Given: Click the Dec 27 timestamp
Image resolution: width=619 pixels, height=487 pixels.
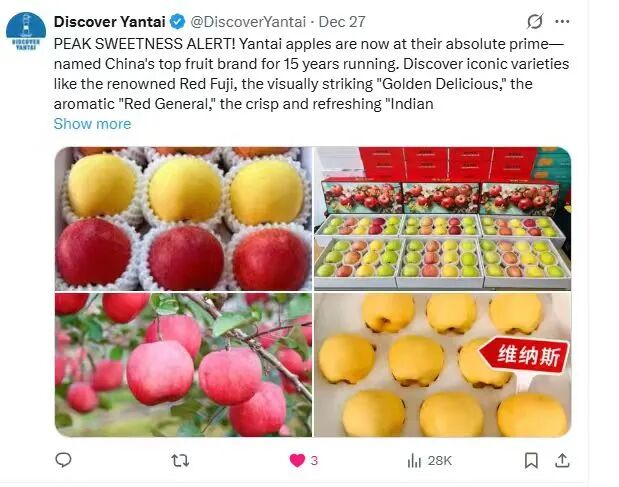Looking at the screenshot, I should click(x=342, y=22).
